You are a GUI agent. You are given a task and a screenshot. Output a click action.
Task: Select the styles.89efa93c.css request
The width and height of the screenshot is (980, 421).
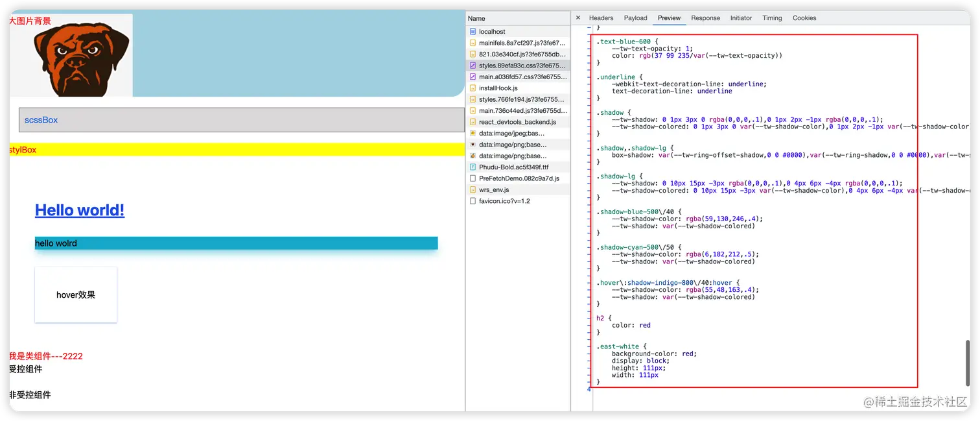pos(518,66)
